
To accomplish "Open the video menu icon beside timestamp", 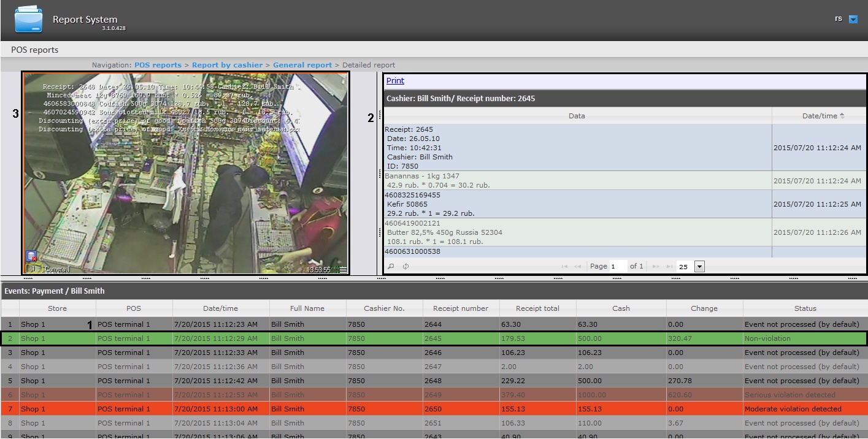I will [344, 270].
